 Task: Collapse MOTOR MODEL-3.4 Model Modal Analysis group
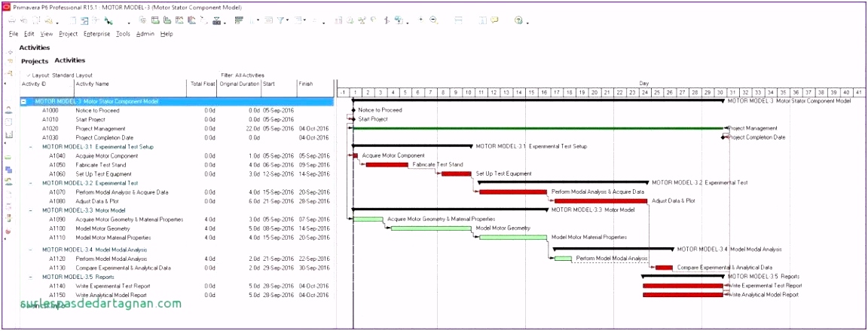click(x=30, y=250)
